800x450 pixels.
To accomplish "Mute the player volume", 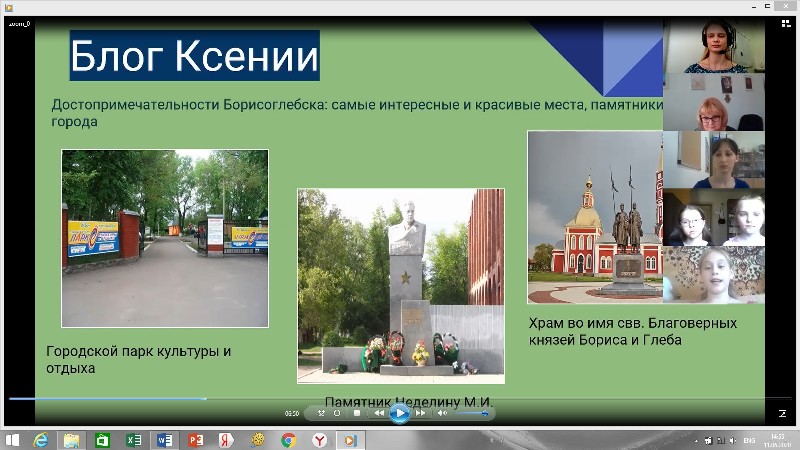I will (x=442, y=412).
